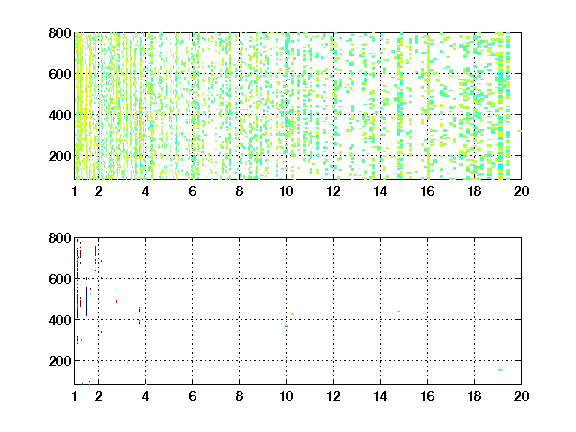This screenshot has width=576, height=432.
Task: Select x-axis tick label 8 in top plot
Action: (240, 191)
